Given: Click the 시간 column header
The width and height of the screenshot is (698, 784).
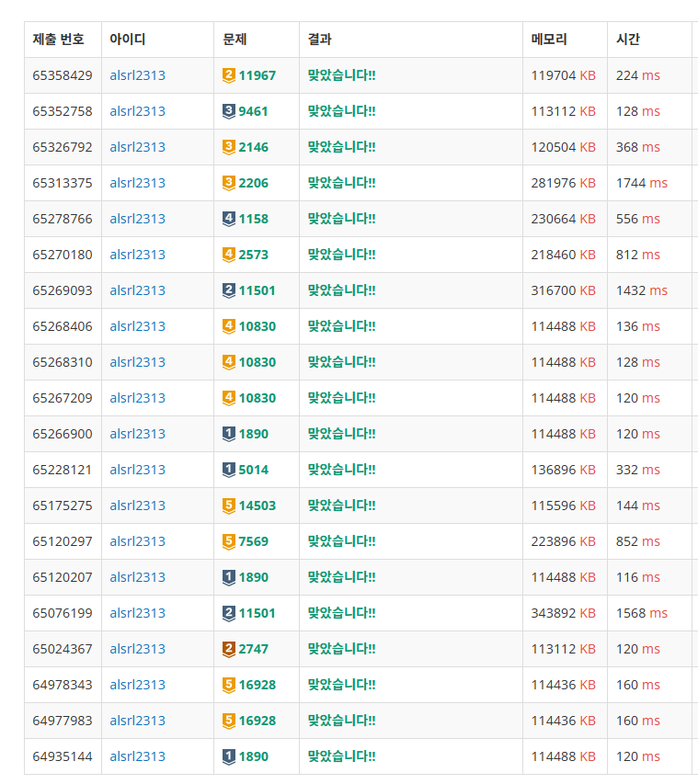Looking at the screenshot, I should [628, 40].
